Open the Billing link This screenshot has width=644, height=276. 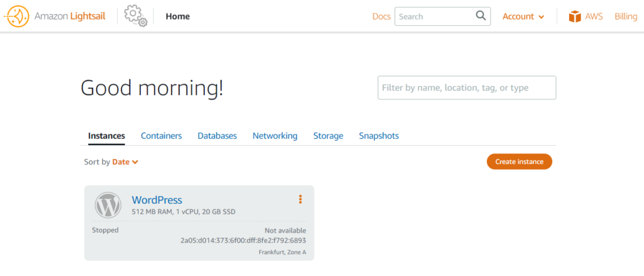626,16
